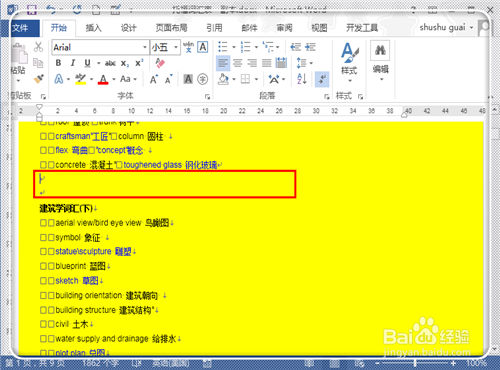Toggle Justify paragraph alignment
The image size is (500, 370).
pyautogui.click(x=267, y=63)
